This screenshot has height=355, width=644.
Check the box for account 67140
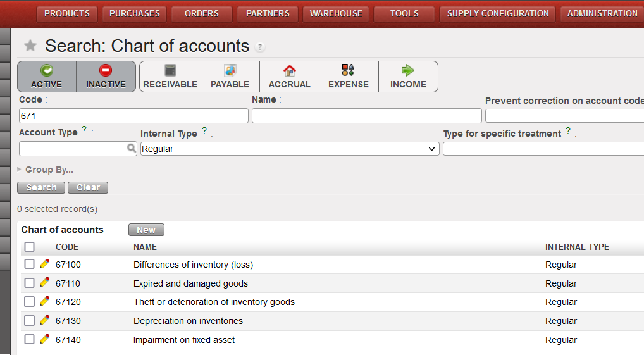click(29, 339)
